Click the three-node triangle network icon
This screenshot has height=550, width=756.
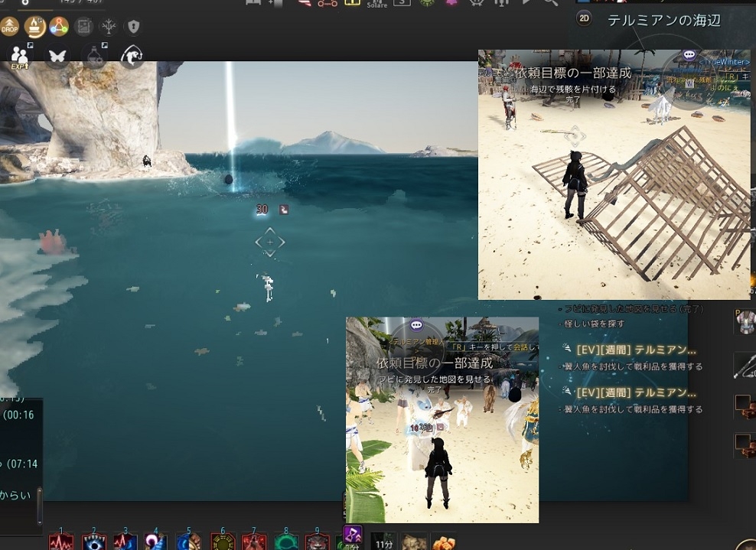click(x=59, y=27)
